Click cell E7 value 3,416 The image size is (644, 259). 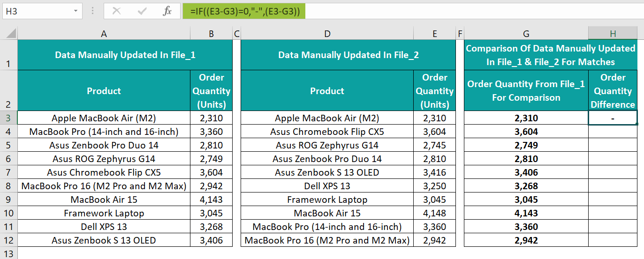coord(435,172)
